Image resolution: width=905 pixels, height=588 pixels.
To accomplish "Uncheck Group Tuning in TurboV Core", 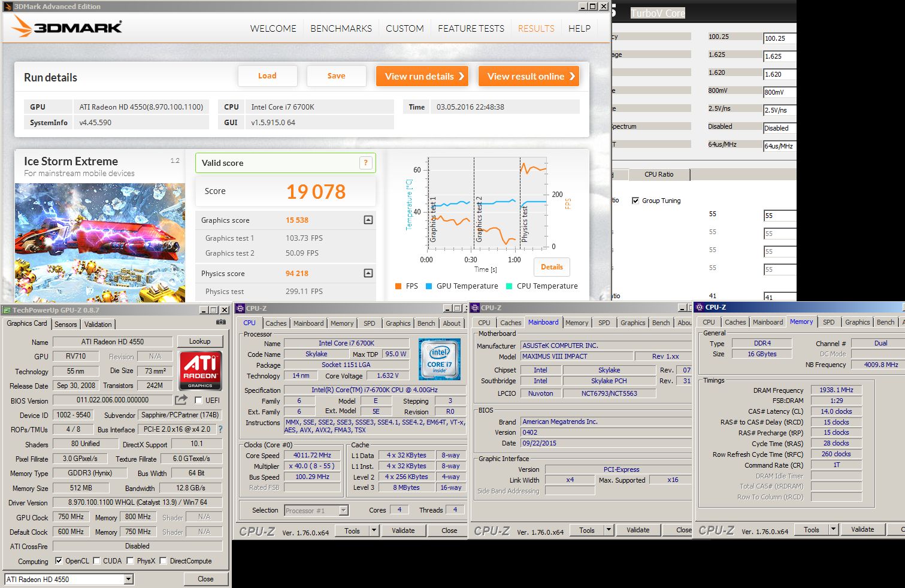I will click(x=635, y=201).
